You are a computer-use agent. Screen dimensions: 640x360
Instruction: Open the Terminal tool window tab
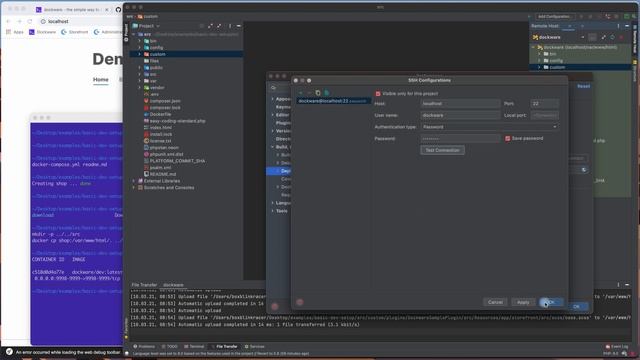[194, 347]
